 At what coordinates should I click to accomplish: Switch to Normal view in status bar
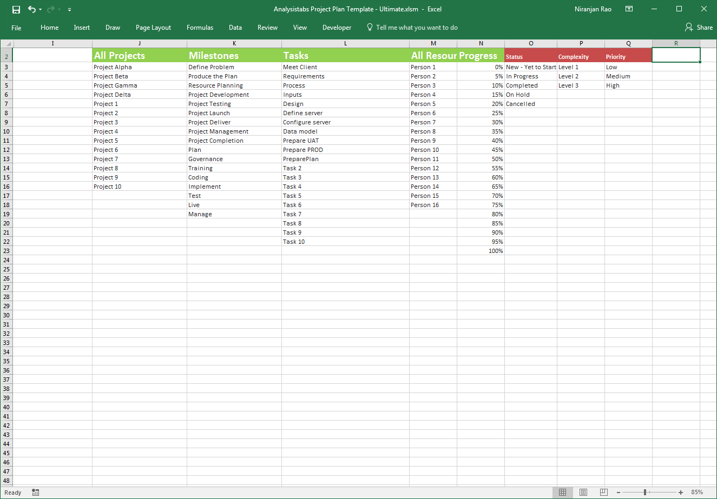pos(562,493)
